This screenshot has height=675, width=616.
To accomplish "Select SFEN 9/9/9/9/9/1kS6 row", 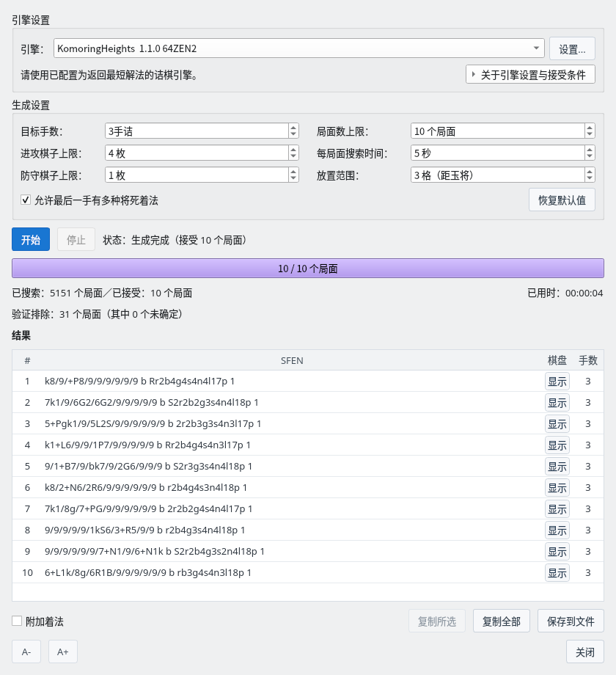I will pos(307,530).
